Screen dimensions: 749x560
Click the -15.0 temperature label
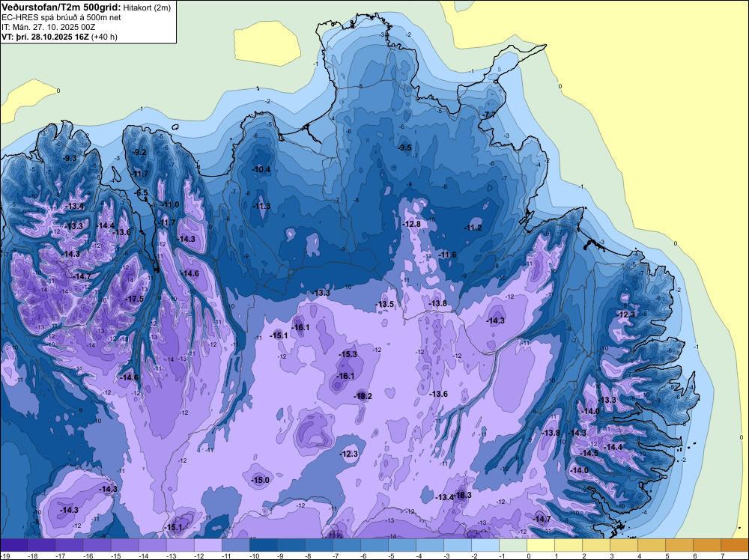click(261, 481)
